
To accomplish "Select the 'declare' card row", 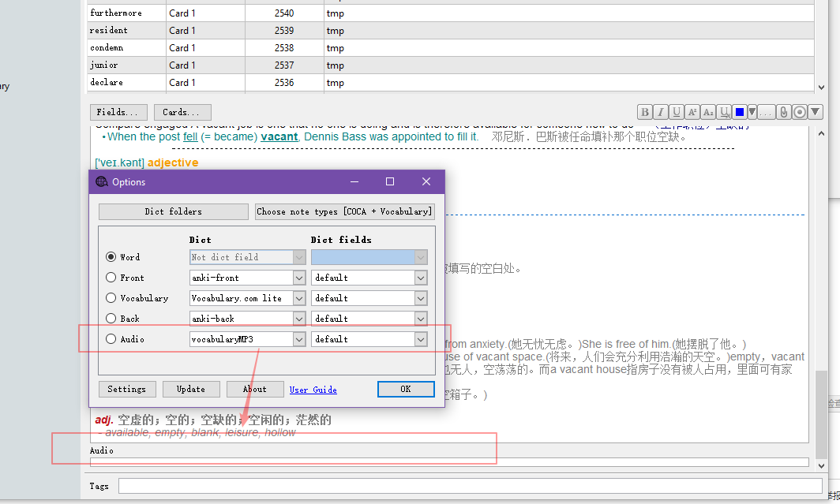I will coord(451,82).
